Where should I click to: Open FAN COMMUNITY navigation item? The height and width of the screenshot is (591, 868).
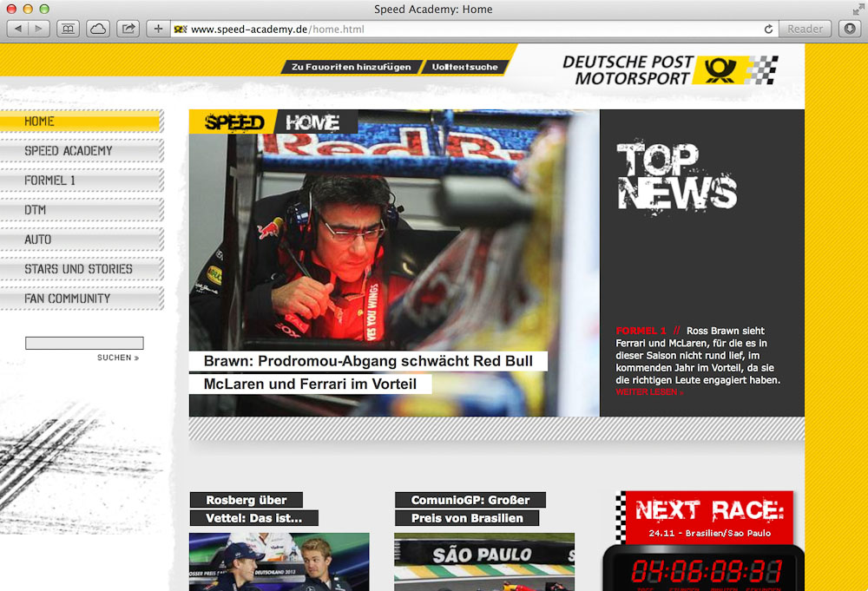[x=81, y=299]
